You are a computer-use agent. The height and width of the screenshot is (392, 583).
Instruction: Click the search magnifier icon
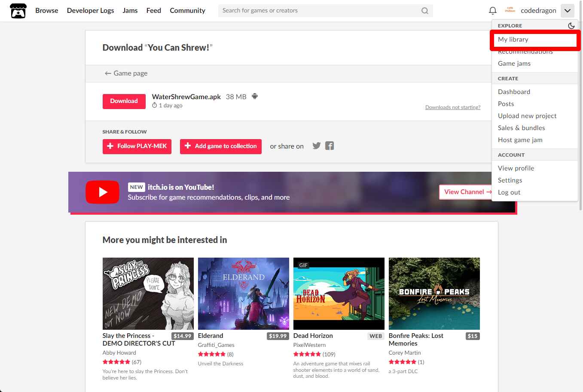tap(424, 11)
